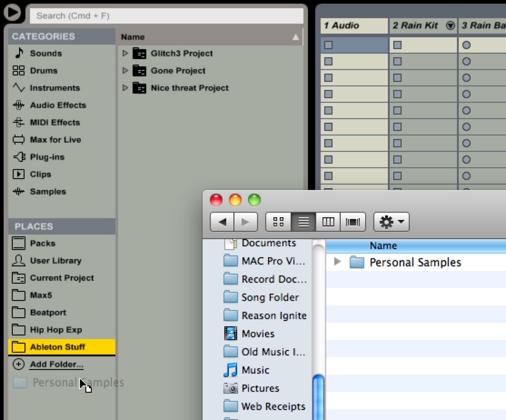Open the Max5 folder in Places
506x420 pixels.
coord(62,295)
